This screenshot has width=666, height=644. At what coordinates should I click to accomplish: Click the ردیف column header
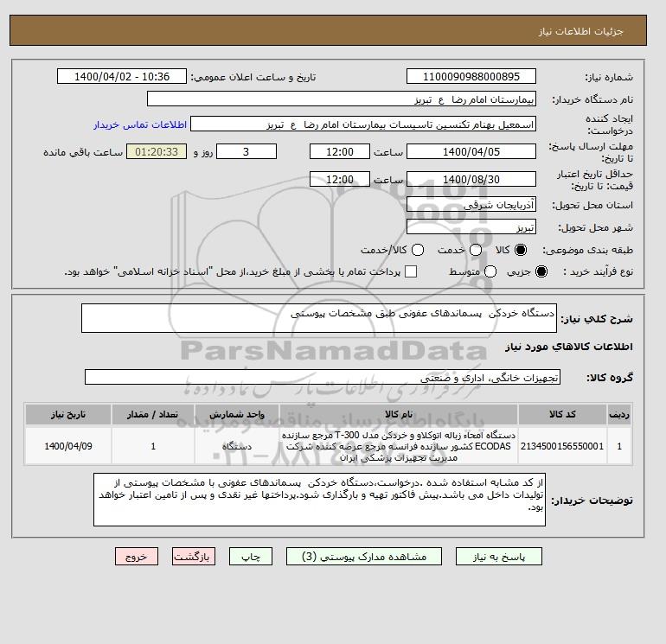click(x=619, y=414)
